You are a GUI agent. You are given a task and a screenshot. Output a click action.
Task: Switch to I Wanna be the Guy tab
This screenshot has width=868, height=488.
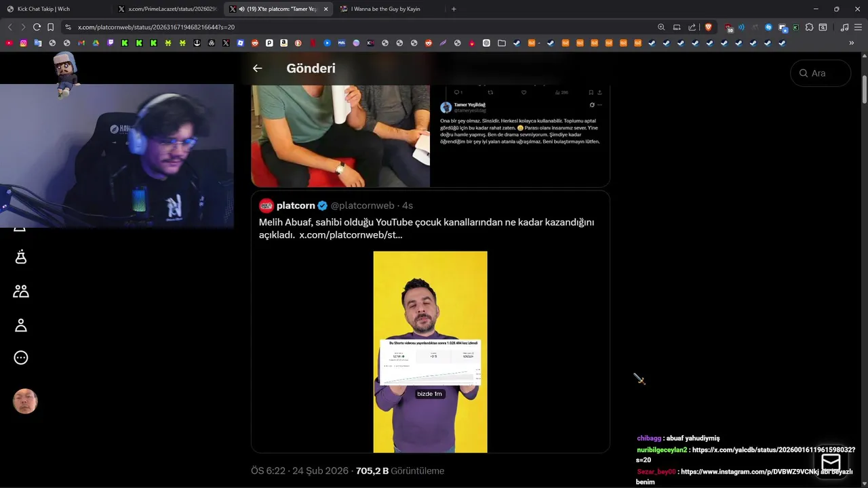tap(390, 9)
